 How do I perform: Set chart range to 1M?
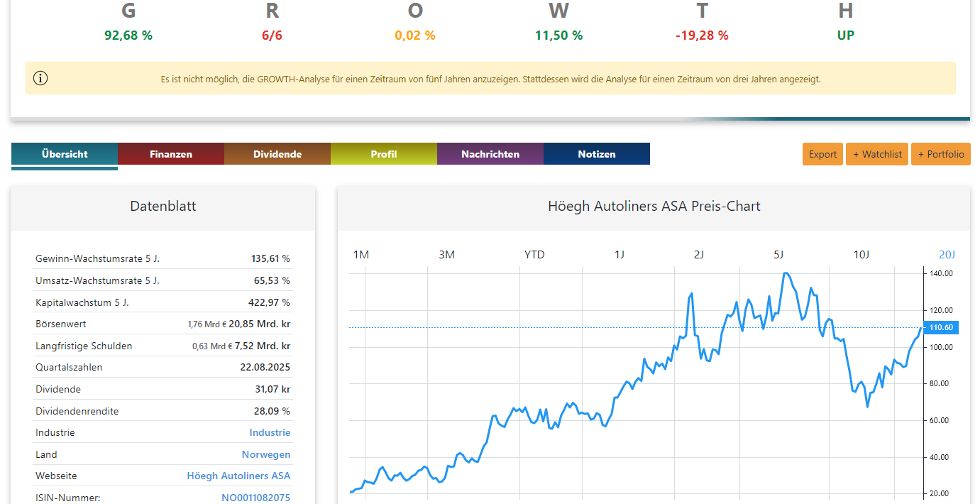pos(361,254)
